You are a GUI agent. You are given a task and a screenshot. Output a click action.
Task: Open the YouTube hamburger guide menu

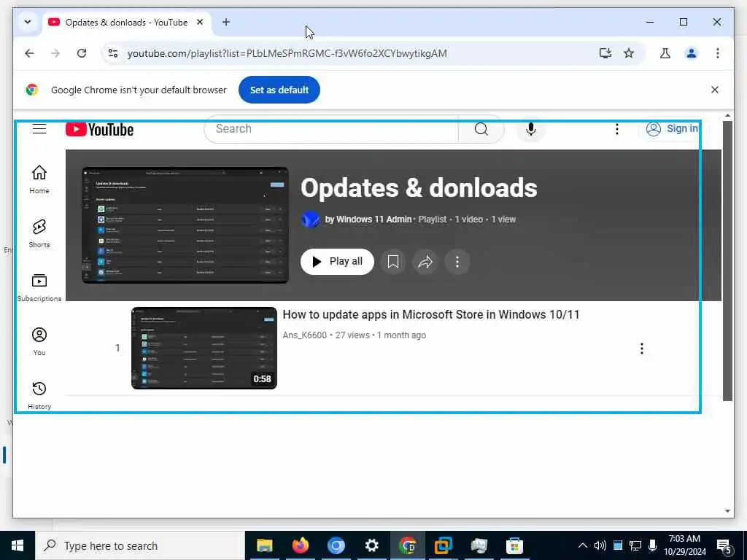tap(39, 128)
